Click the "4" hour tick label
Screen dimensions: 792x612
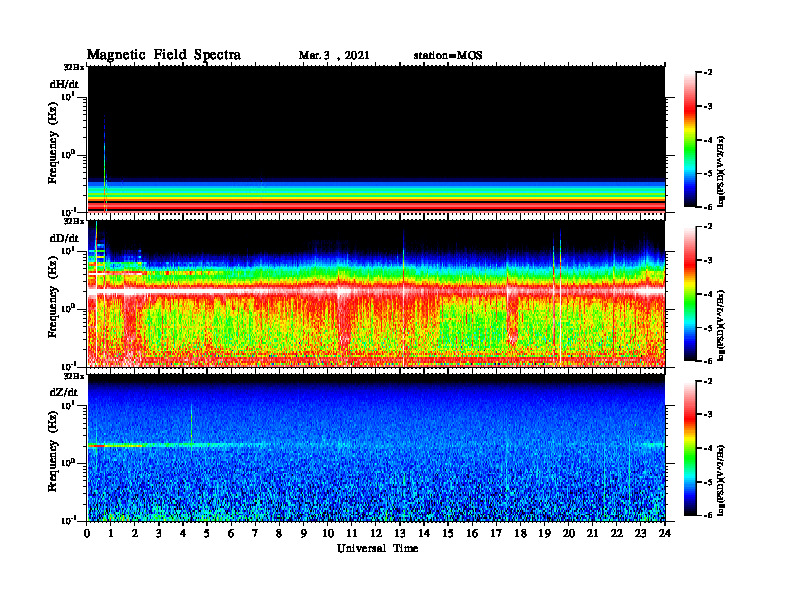click(x=183, y=533)
